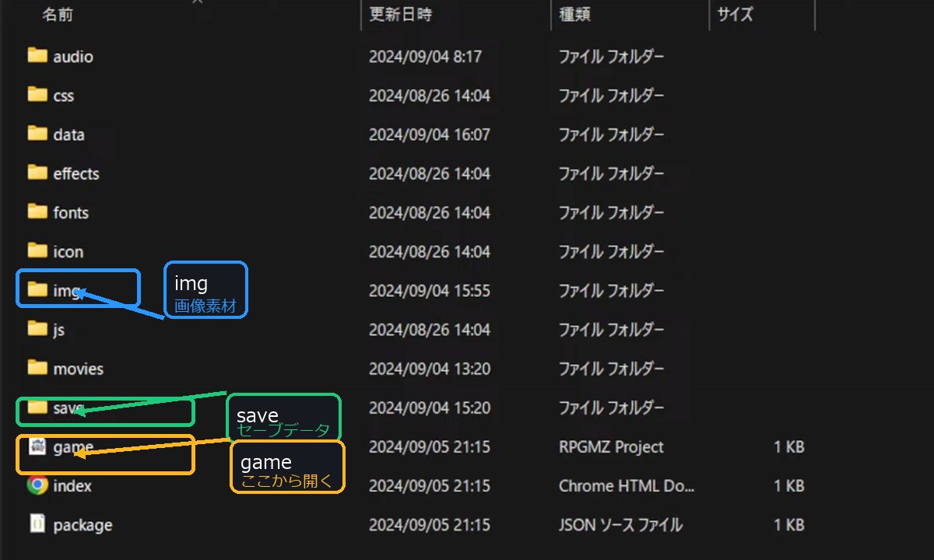Sort by 名前 column header
Image resolution: width=934 pixels, height=560 pixels.
pos(57,14)
